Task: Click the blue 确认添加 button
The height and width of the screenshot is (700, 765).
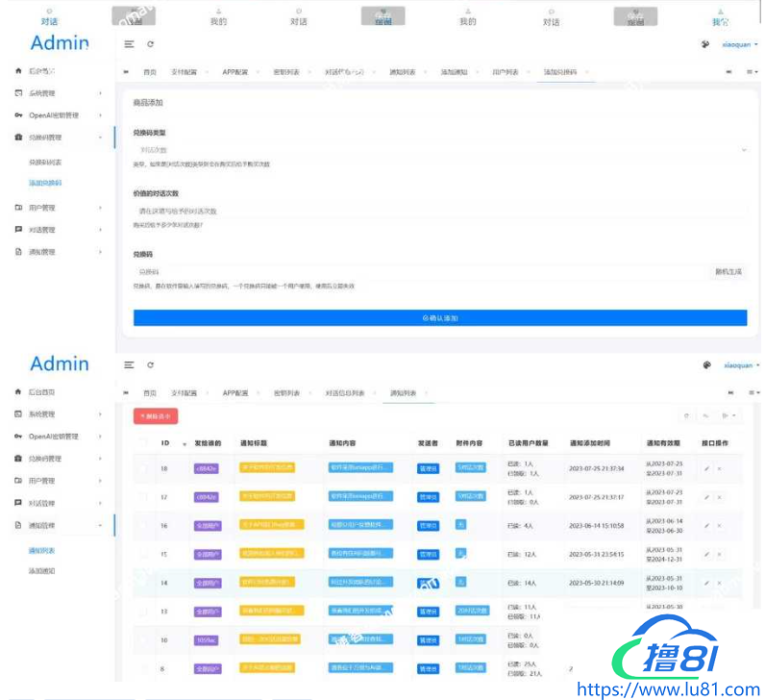Action: [440, 317]
